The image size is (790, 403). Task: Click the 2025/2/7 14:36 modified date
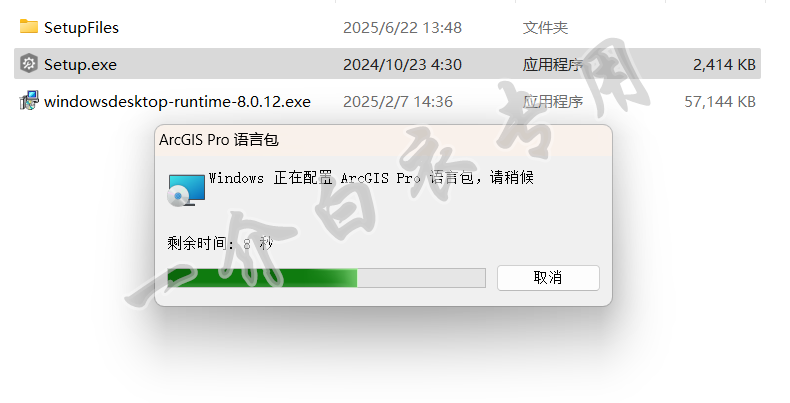click(398, 102)
